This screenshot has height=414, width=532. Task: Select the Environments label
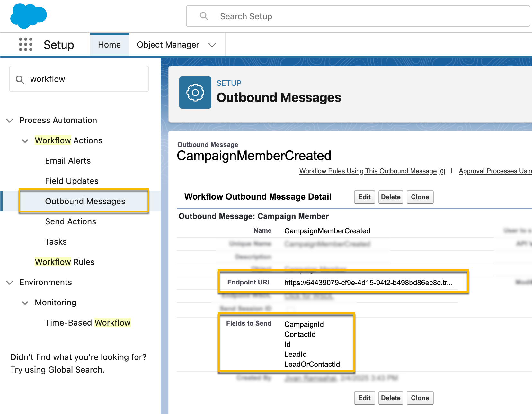pyautogui.click(x=46, y=282)
